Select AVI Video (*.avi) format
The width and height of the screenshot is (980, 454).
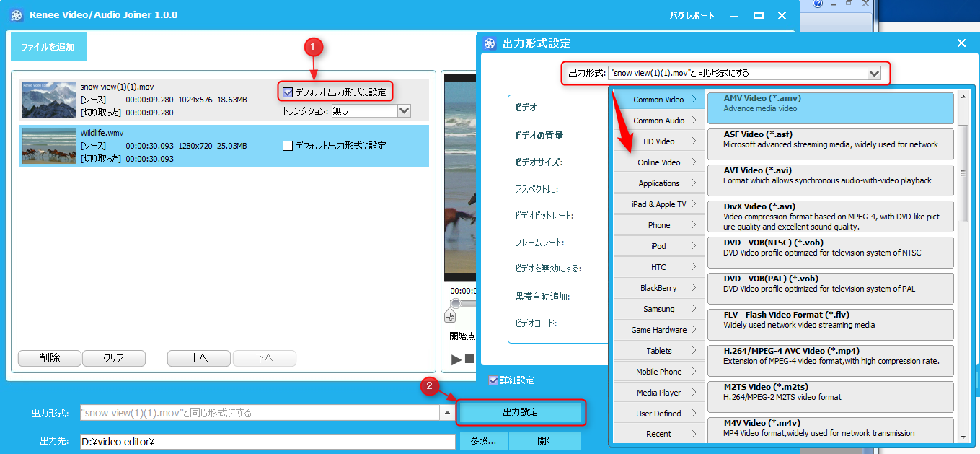831,180
